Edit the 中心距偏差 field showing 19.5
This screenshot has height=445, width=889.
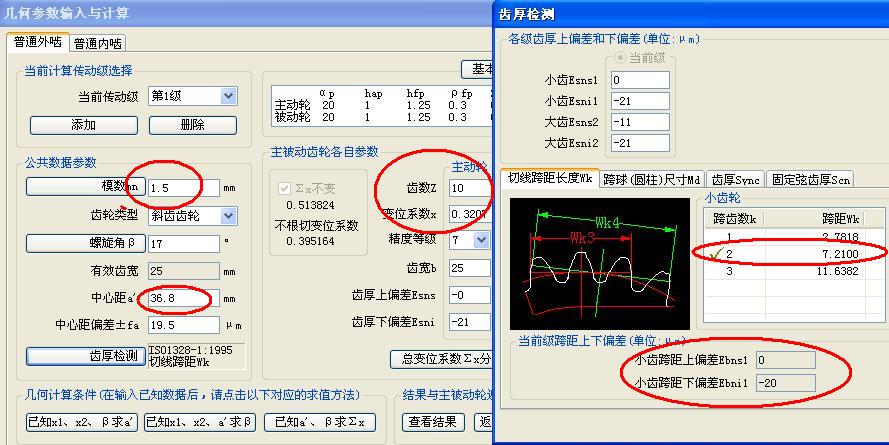point(184,325)
